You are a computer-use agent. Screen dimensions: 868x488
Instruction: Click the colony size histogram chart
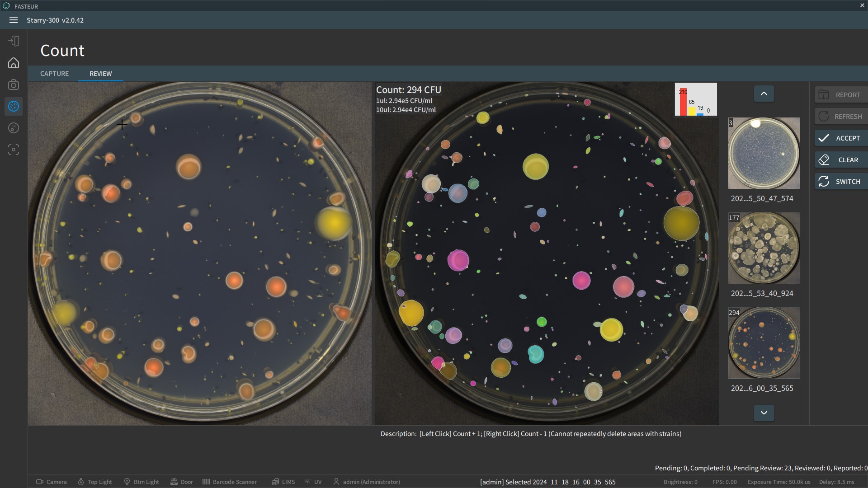click(695, 99)
